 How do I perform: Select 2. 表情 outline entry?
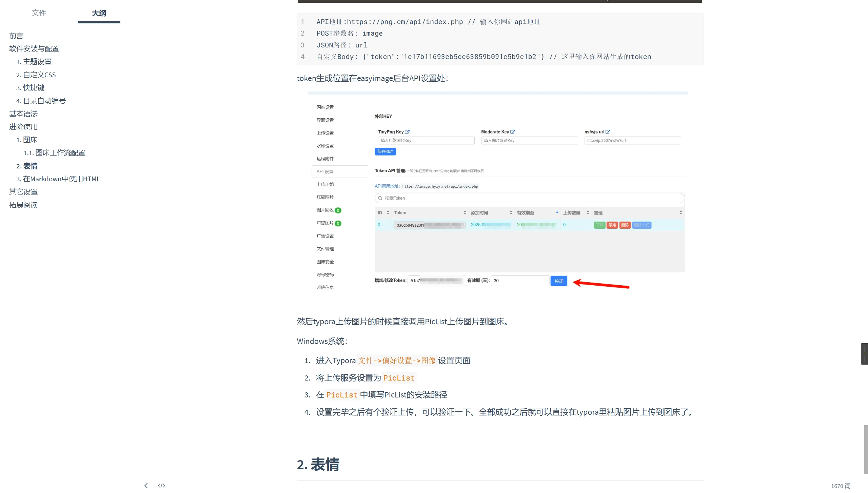pyautogui.click(x=27, y=166)
